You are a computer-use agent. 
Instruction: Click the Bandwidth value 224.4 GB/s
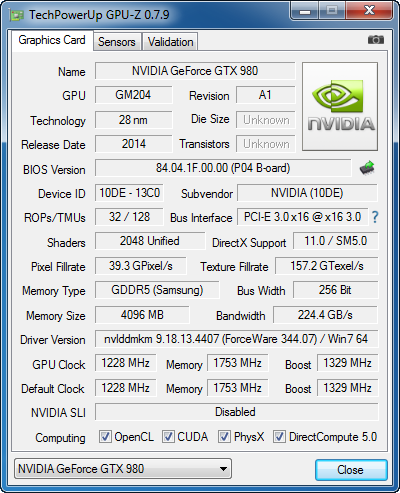click(x=325, y=315)
